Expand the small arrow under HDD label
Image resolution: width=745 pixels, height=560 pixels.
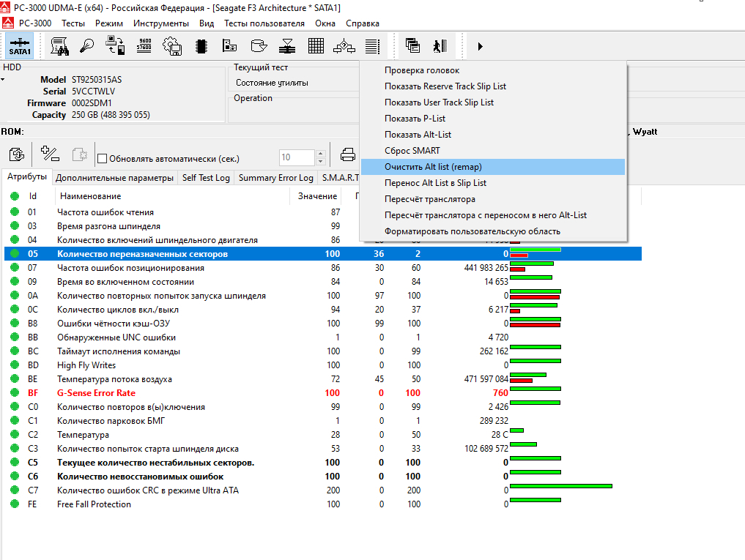coord(3,78)
